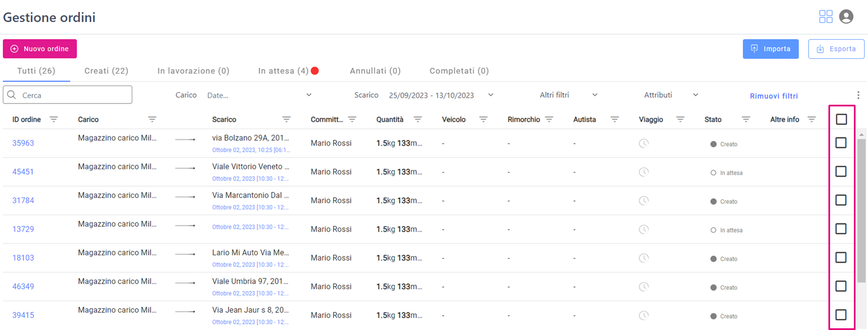
Task: Open the three-dot options menu
Action: [858, 95]
